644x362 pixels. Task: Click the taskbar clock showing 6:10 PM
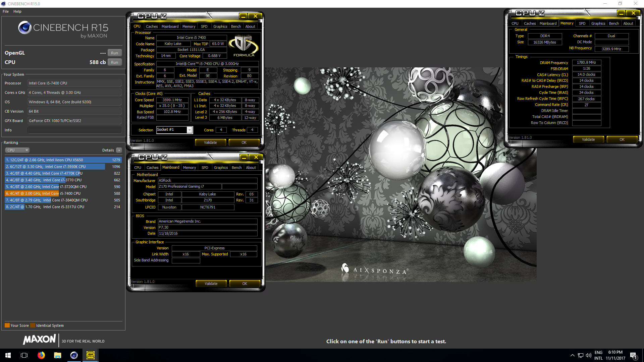pos(615,355)
